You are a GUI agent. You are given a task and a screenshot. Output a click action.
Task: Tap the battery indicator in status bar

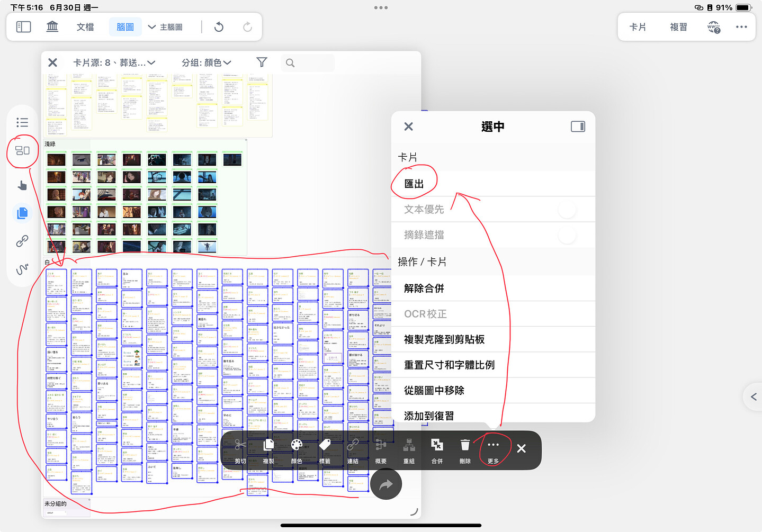tap(743, 7)
